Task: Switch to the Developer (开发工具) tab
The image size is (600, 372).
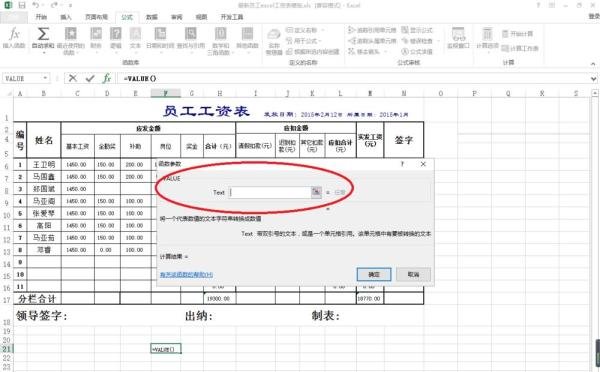Action: coord(232,17)
